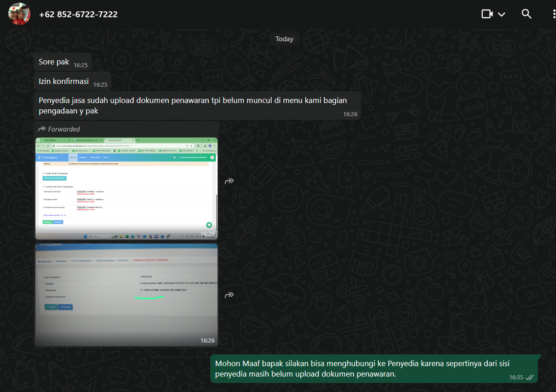Open the second forwarded photo thumbnail

click(126, 294)
